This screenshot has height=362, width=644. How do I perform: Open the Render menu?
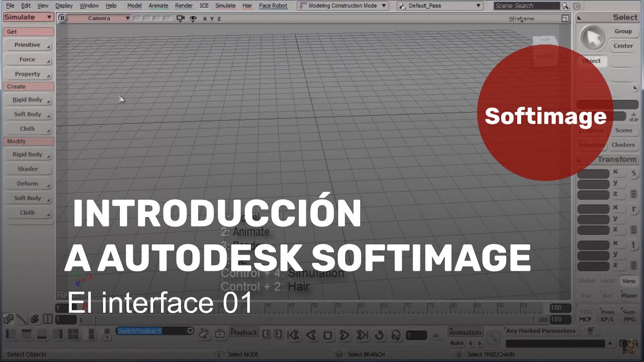[184, 6]
